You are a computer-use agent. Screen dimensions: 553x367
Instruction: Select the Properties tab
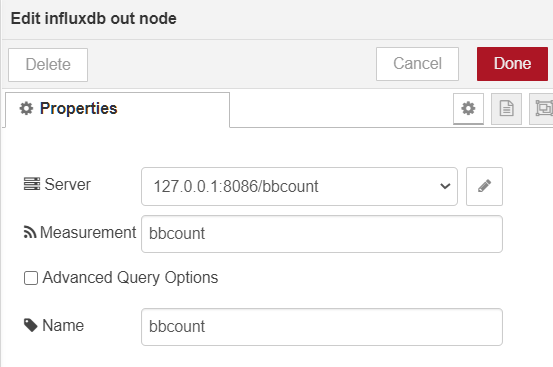(117, 109)
